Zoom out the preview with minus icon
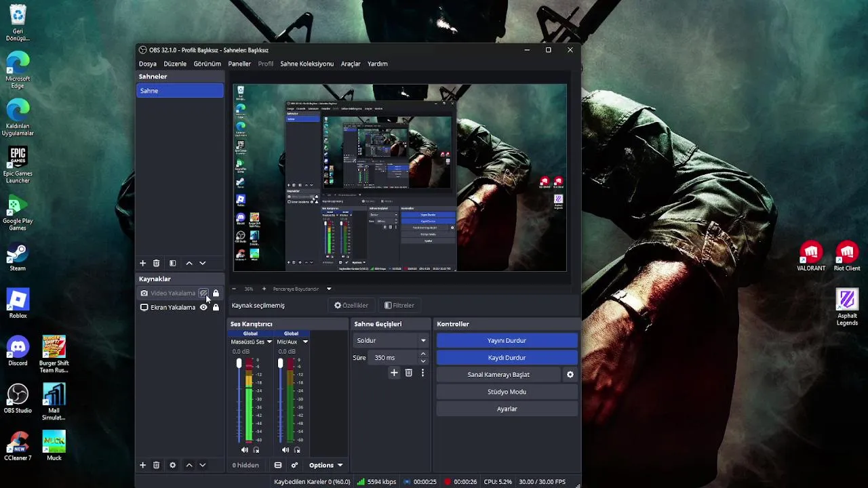Screen dimensions: 868x488 coord(234,289)
